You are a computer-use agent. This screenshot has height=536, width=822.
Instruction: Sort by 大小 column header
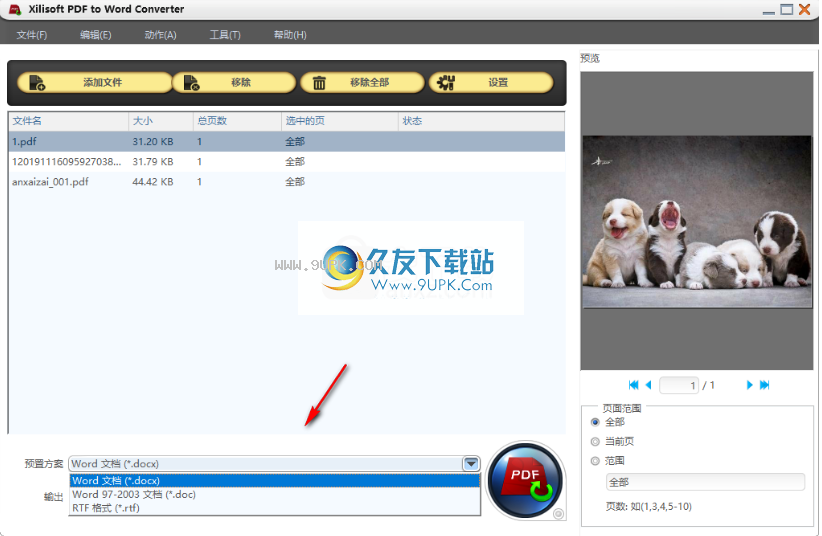160,121
